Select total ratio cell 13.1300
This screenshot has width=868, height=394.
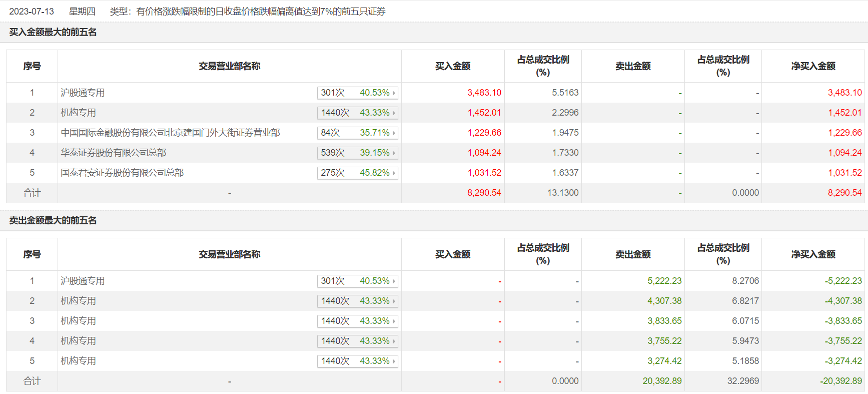pyautogui.click(x=563, y=193)
